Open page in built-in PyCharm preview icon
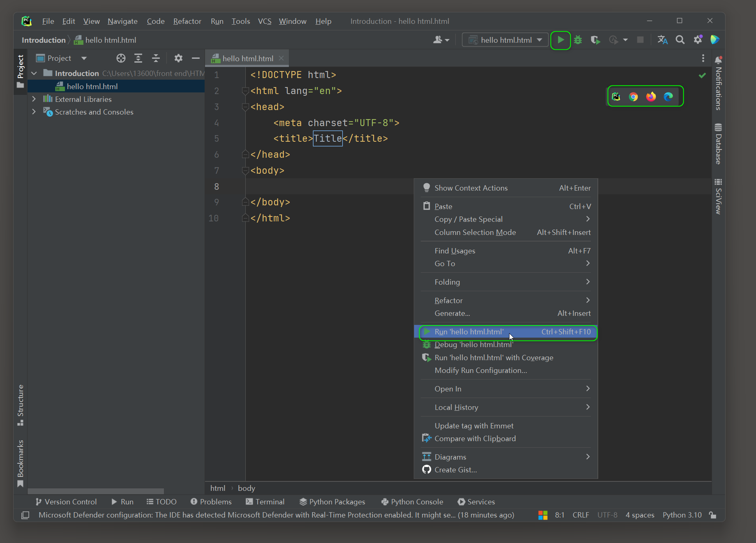Image resolution: width=756 pixels, height=543 pixels. coord(616,97)
